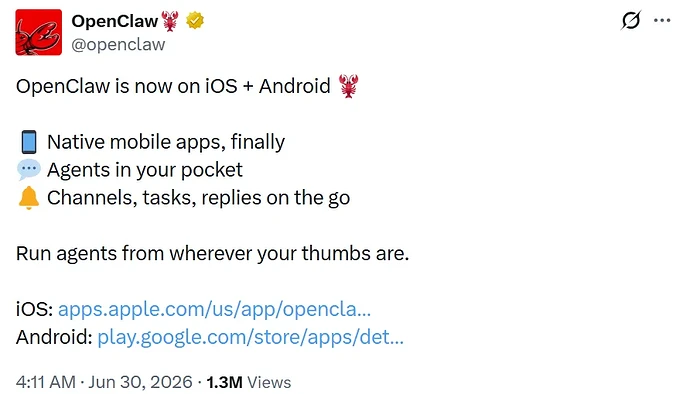The width and height of the screenshot is (690, 394).
Task: Click 'Native mobile apps, finally' line
Action: click(166, 142)
